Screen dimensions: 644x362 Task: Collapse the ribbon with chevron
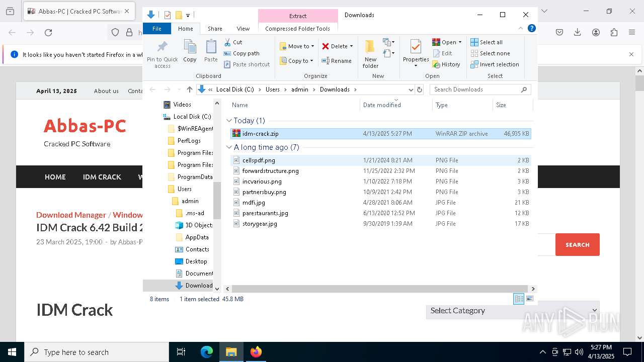(x=521, y=29)
